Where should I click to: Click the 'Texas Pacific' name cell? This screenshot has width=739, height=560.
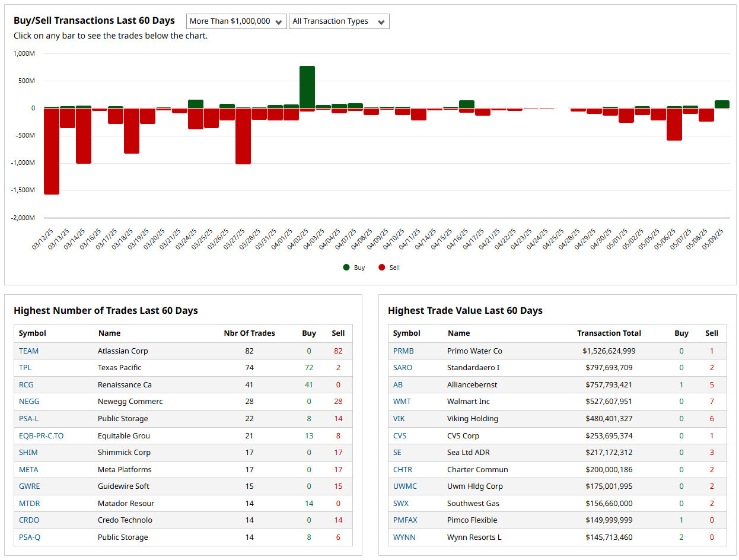[119, 368]
